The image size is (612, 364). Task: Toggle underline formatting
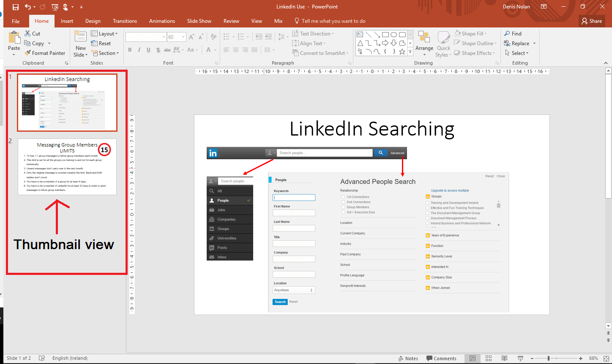[148, 50]
